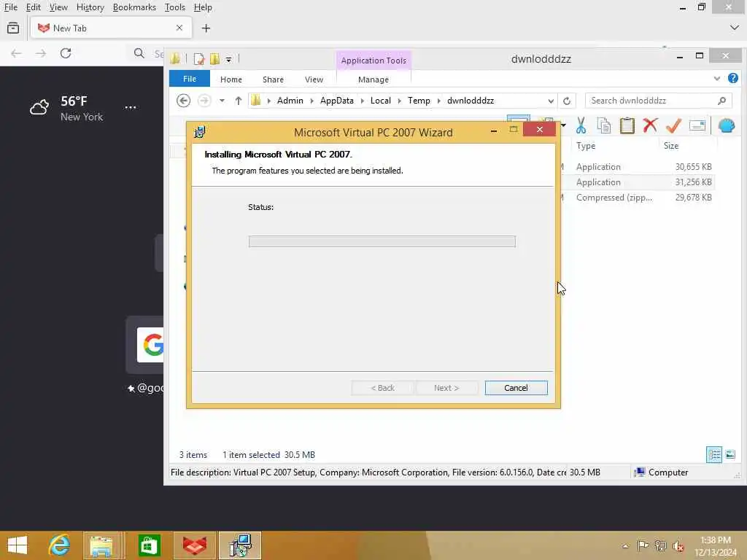Customize Quick Access Toolbar dropdown

click(228, 60)
